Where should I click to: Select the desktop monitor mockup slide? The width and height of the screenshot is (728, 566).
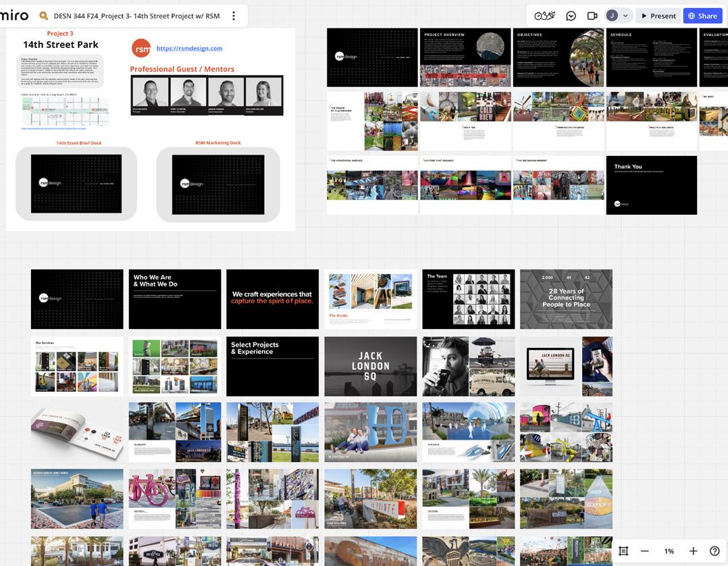[x=566, y=366]
